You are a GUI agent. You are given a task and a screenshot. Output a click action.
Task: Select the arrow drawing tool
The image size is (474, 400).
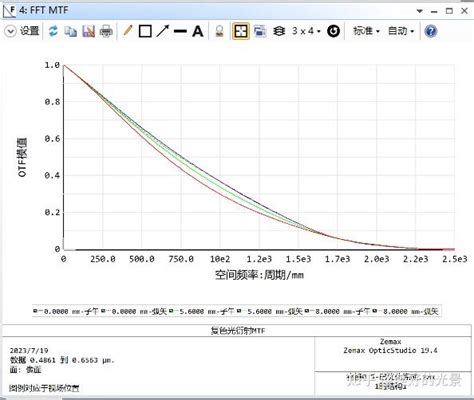point(163,31)
